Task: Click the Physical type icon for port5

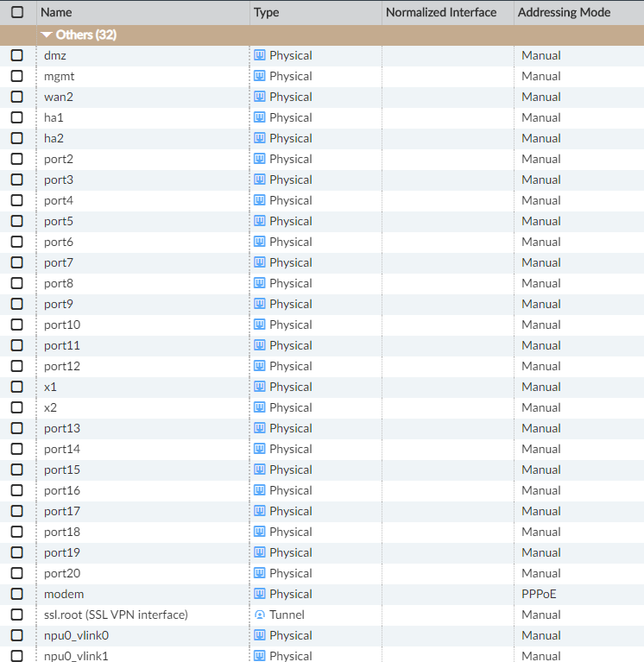Action: [x=260, y=221]
